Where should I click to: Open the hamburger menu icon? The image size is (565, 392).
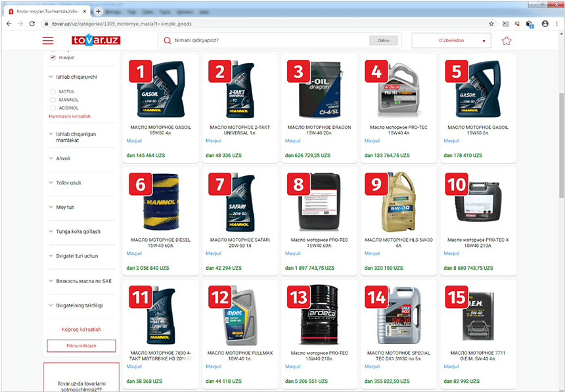48,40
